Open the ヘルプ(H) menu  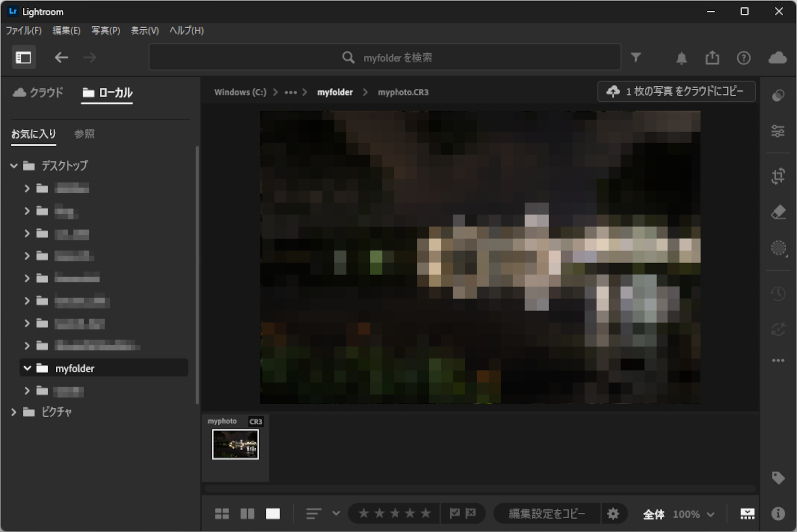click(x=187, y=31)
